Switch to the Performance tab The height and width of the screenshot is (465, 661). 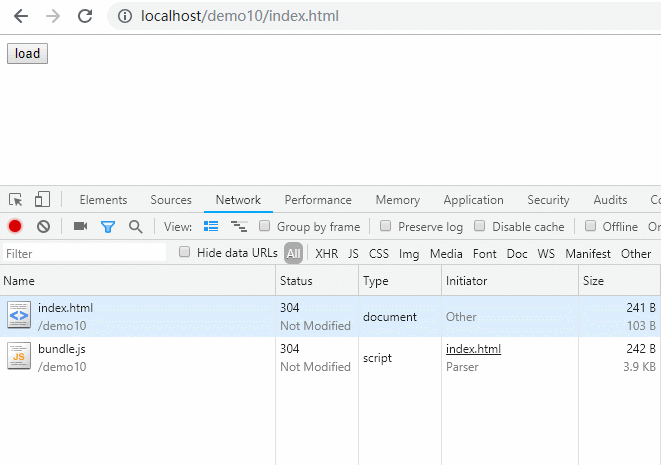pyautogui.click(x=318, y=200)
